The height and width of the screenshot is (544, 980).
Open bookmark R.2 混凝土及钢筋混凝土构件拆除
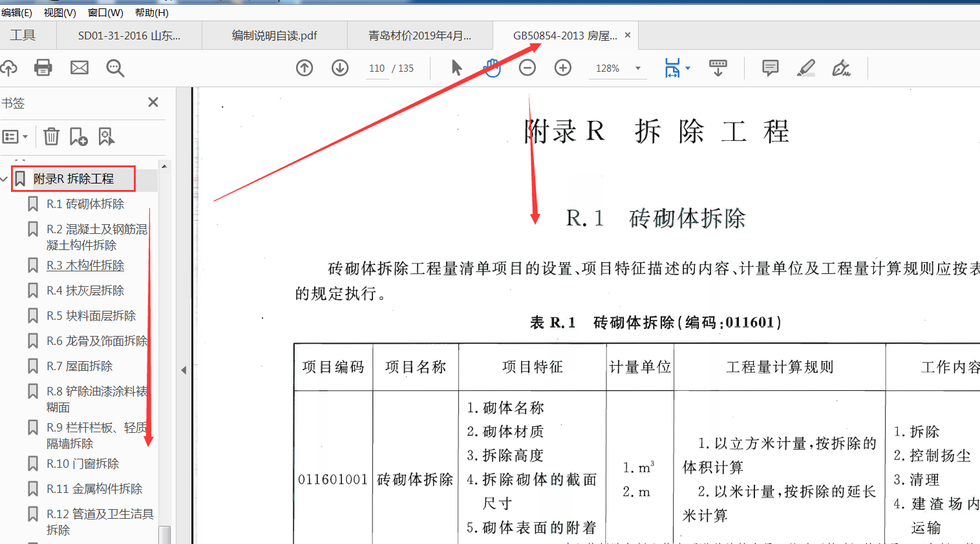coord(97,237)
